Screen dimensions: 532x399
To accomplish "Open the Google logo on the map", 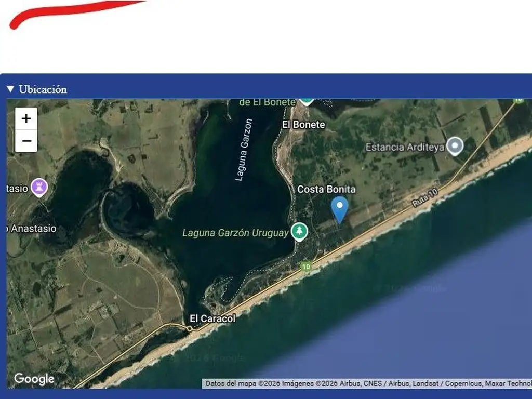I will [34, 379].
